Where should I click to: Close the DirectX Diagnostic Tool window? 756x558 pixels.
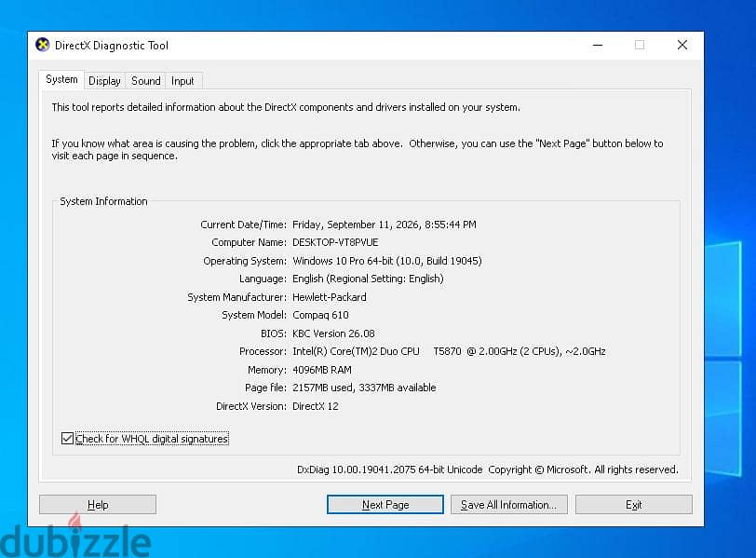pyautogui.click(x=682, y=46)
